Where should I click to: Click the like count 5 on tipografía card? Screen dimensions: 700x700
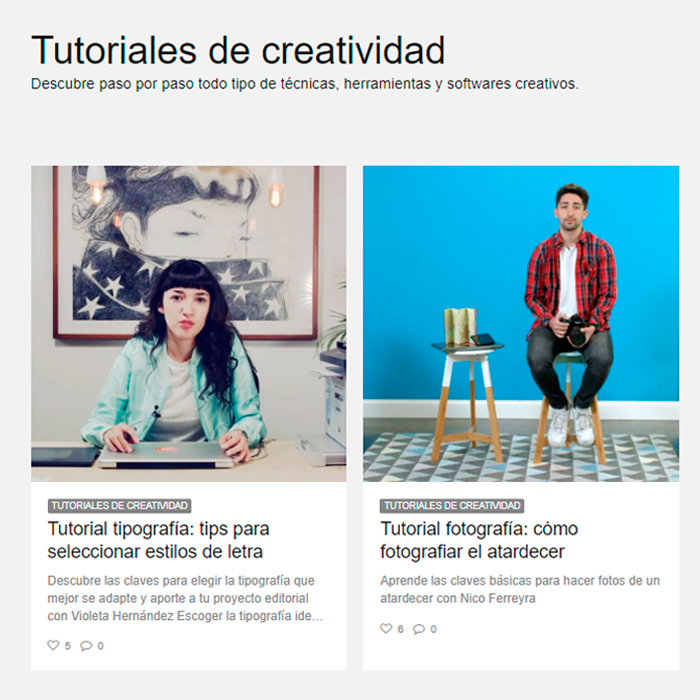(67, 646)
